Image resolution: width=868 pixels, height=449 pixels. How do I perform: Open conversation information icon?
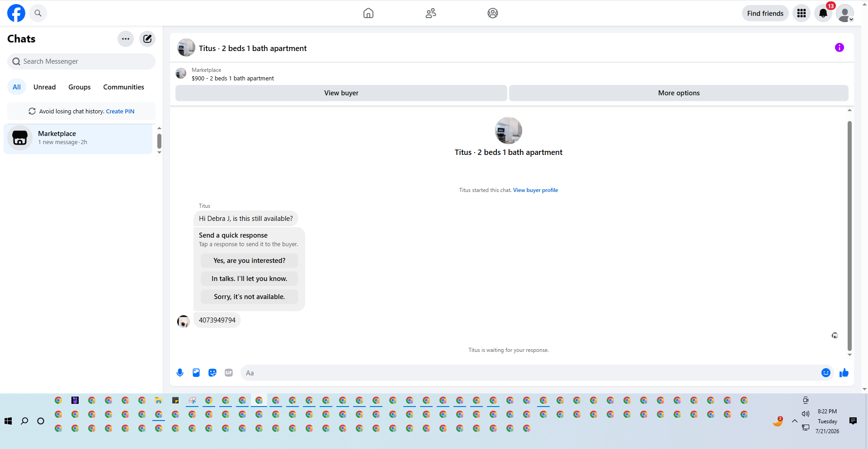coord(840,47)
